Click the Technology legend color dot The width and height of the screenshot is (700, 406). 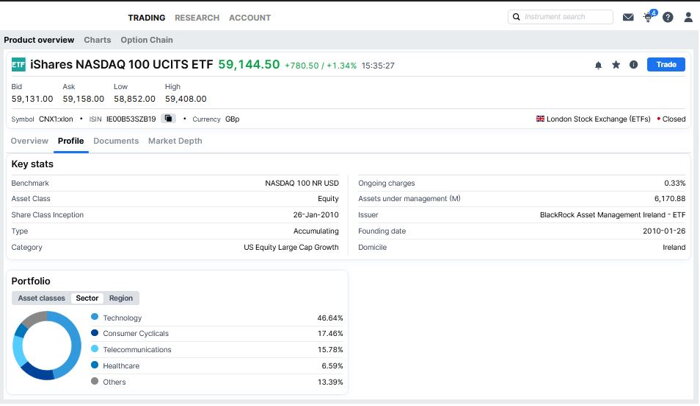click(95, 317)
